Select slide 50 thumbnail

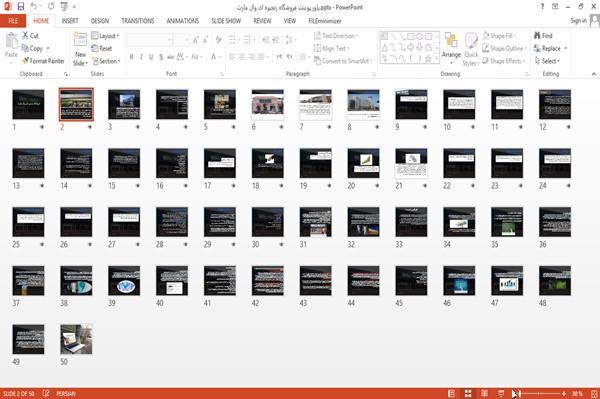point(76,339)
